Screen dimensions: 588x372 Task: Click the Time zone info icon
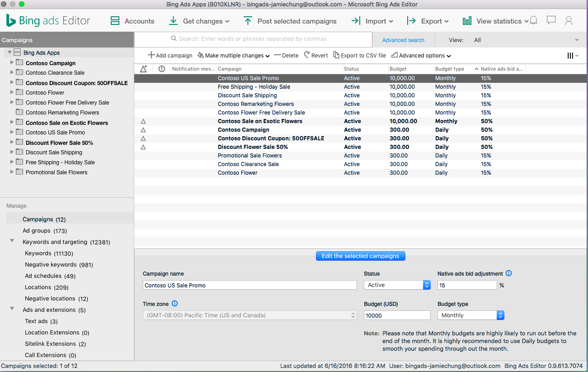[175, 304]
